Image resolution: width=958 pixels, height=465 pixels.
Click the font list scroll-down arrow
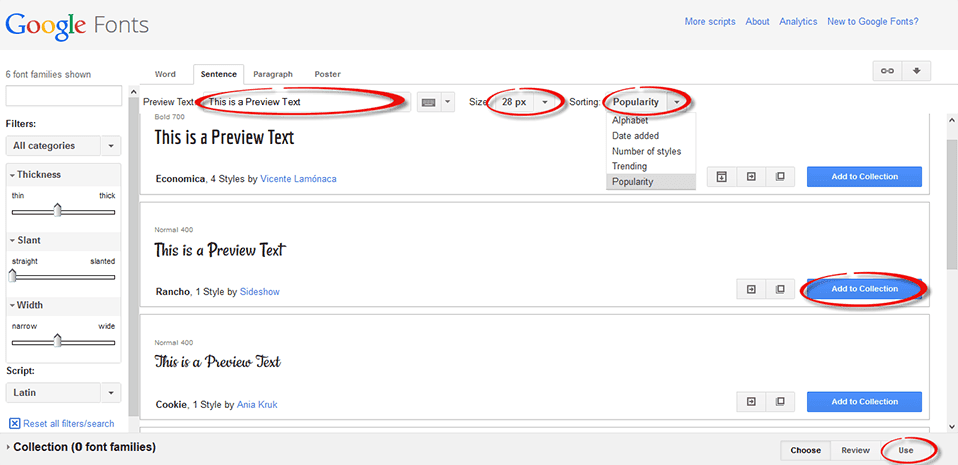[951, 426]
